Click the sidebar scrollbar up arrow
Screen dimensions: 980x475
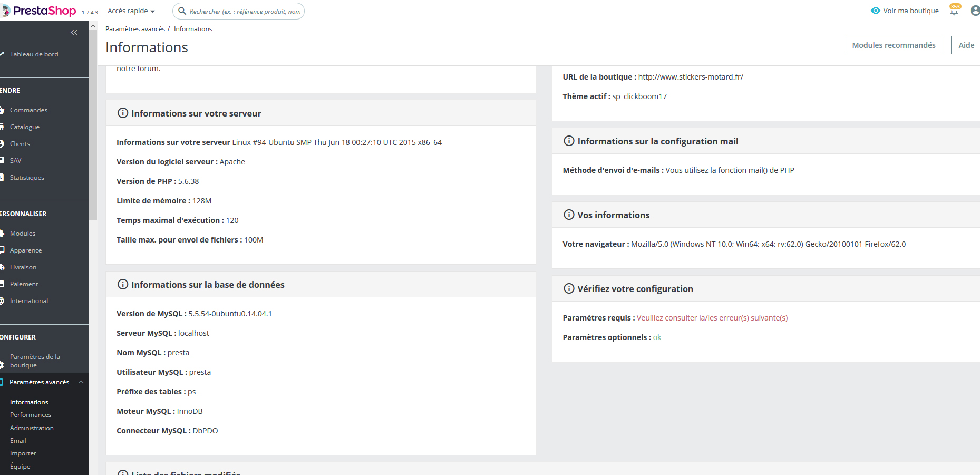pyautogui.click(x=93, y=26)
